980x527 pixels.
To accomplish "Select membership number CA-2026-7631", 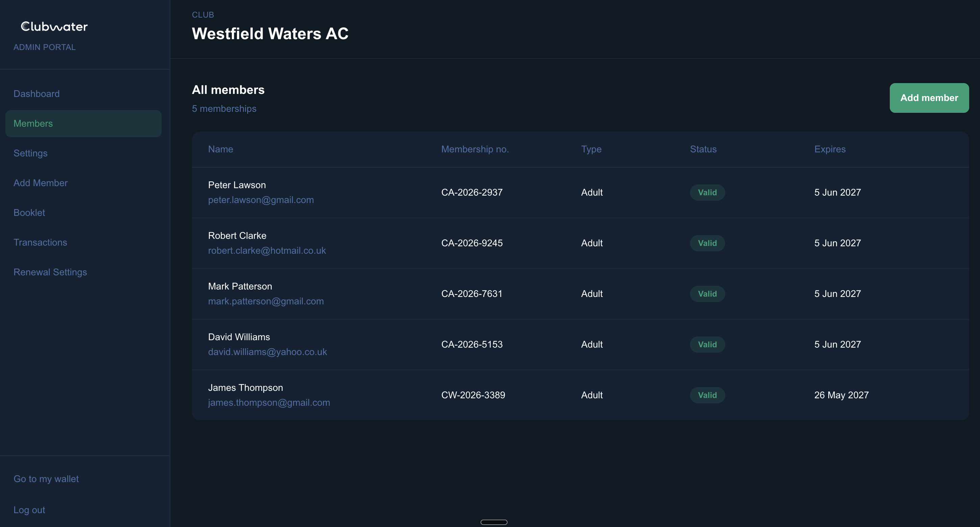I will (x=472, y=294).
